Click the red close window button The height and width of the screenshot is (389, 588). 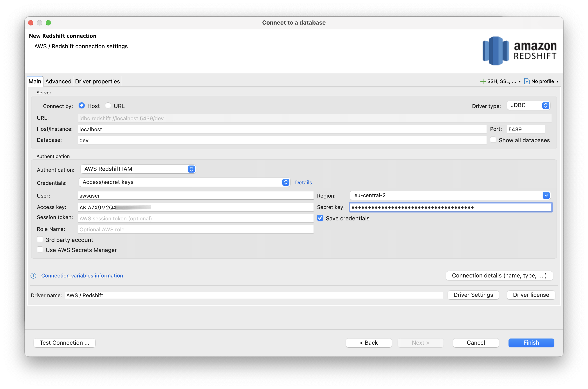[x=31, y=23]
